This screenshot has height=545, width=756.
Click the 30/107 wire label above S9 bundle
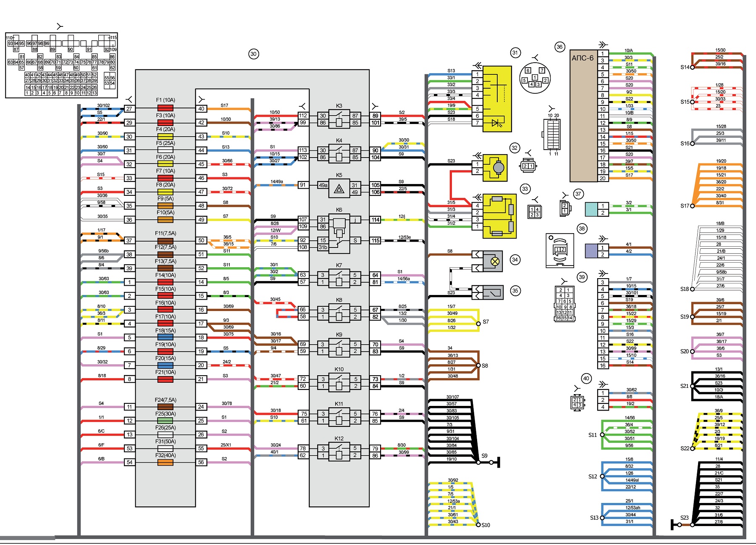tap(453, 397)
